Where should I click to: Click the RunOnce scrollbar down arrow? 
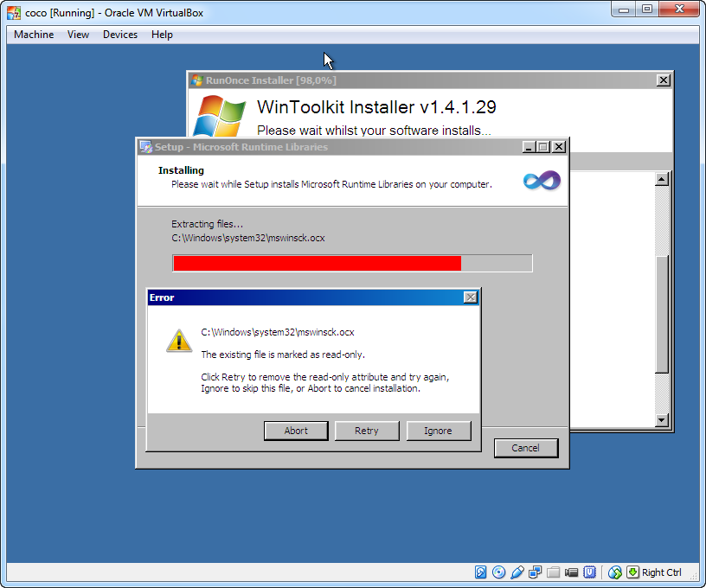(661, 420)
